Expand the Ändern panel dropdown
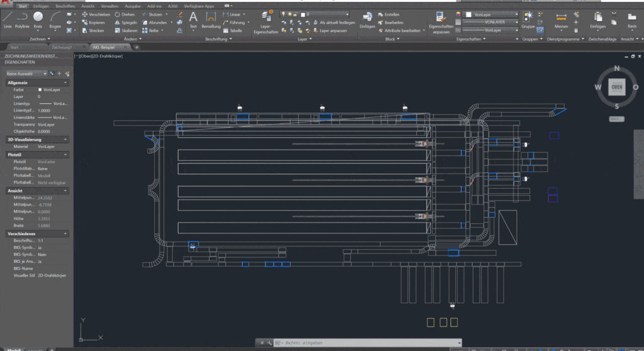Screen dimensions: 644x351 pyautogui.click(x=133, y=39)
